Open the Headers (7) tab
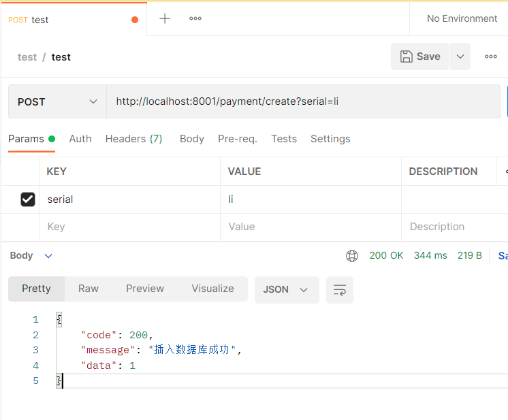The width and height of the screenshot is (508, 420). 133,139
